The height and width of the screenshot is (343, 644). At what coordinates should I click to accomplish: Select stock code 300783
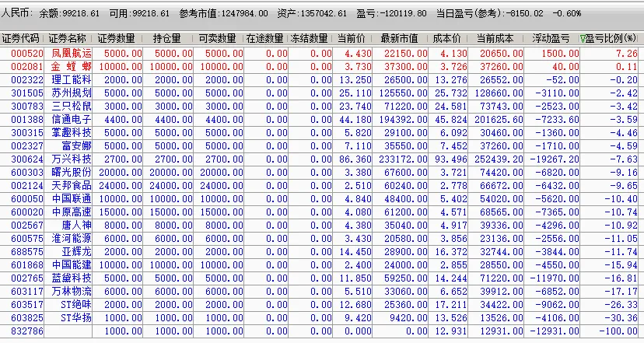tap(27, 107)
